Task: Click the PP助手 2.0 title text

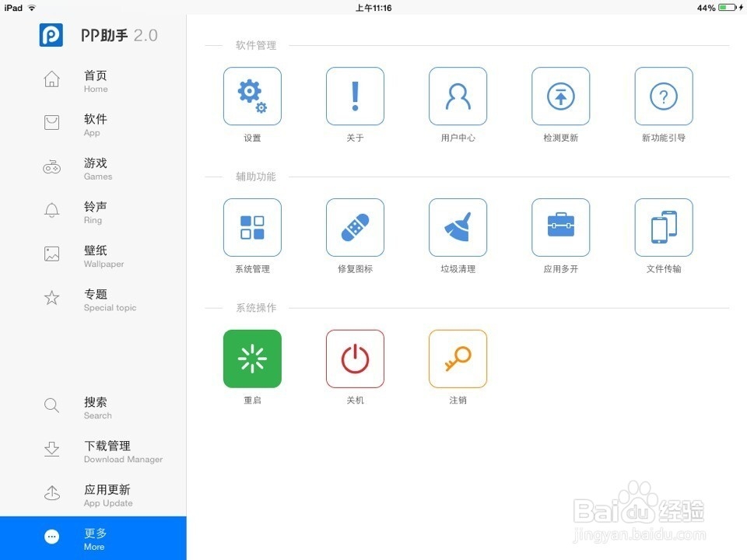Action: [119, 35]
